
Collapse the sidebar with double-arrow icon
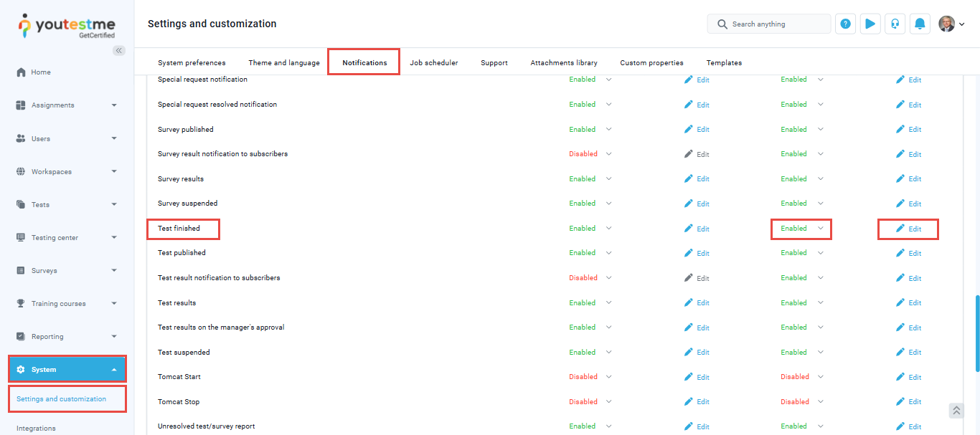pos(119,50)
